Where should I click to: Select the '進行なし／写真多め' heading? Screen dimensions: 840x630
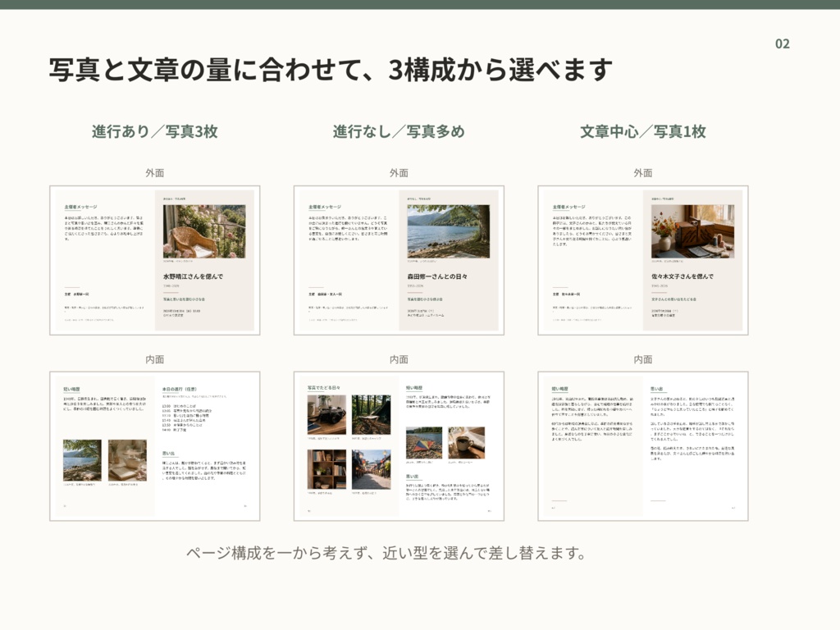point(399,131)
